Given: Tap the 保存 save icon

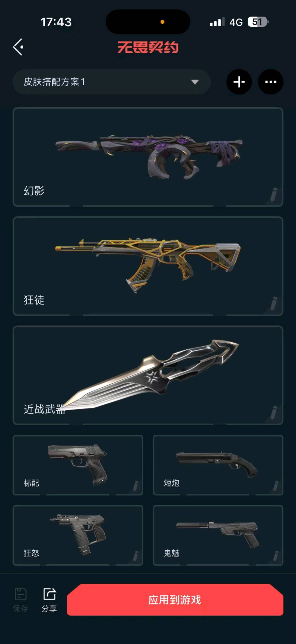Looking at the screenshot, I should 21,600.
